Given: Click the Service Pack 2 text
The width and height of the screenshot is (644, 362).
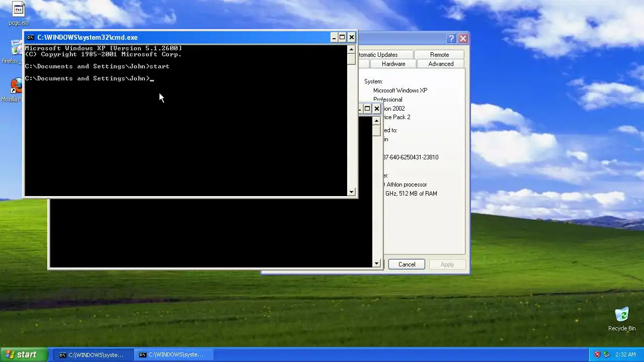Looking at the screenshot, I should click(x=397, y=117).
